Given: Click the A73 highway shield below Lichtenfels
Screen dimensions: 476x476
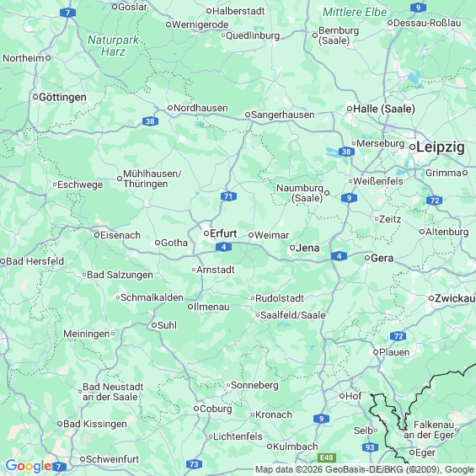Looking at the screenshot, I should coord(194,464).
